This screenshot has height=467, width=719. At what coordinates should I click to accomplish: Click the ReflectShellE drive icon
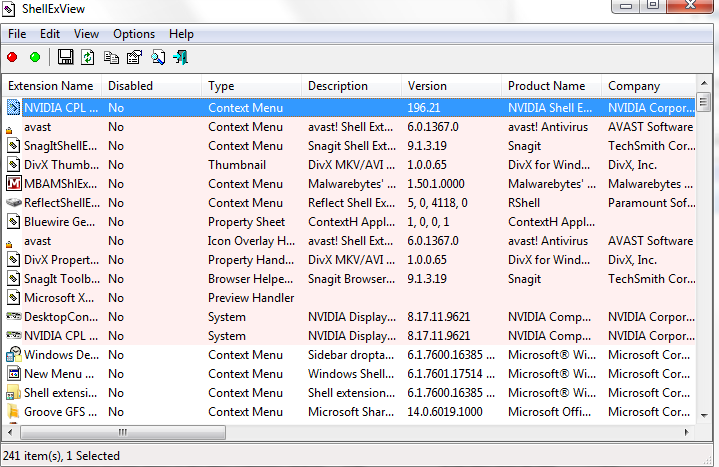click(14, 202)
